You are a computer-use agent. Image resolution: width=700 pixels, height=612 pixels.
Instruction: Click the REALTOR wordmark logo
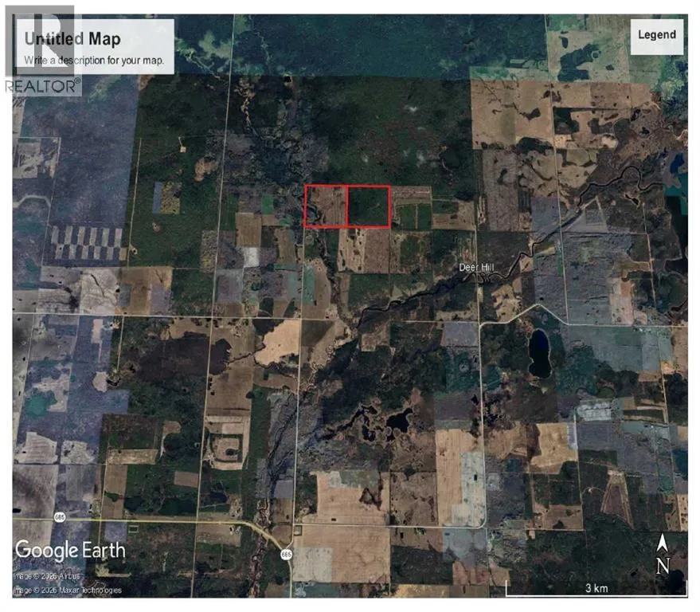42,85
